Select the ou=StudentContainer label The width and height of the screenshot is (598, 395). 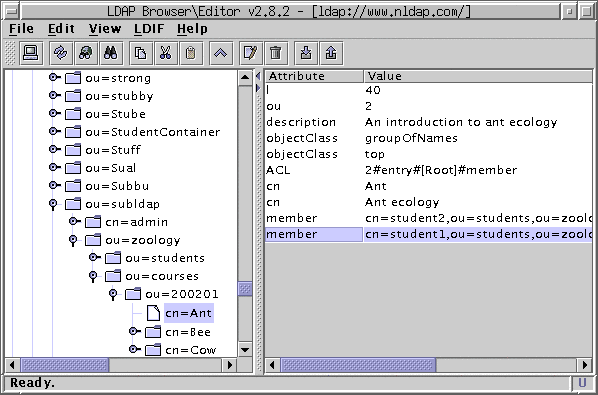point(153,132)
